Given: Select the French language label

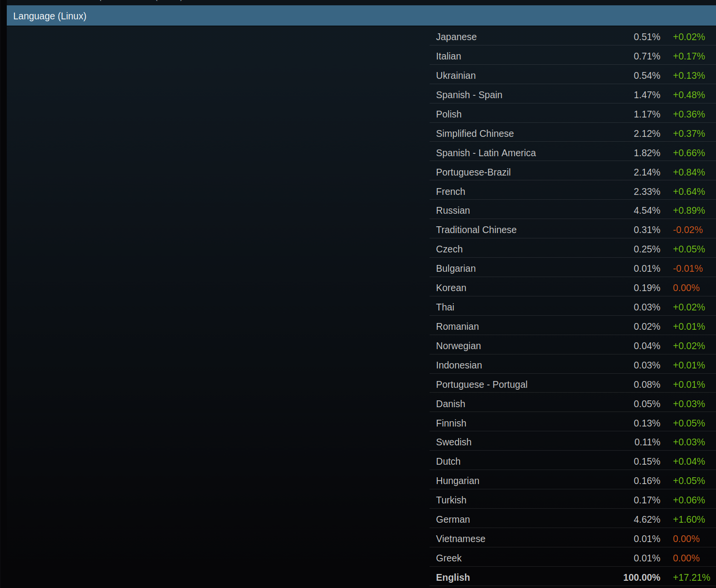Looking at the screenshot, I should (451, 191).
